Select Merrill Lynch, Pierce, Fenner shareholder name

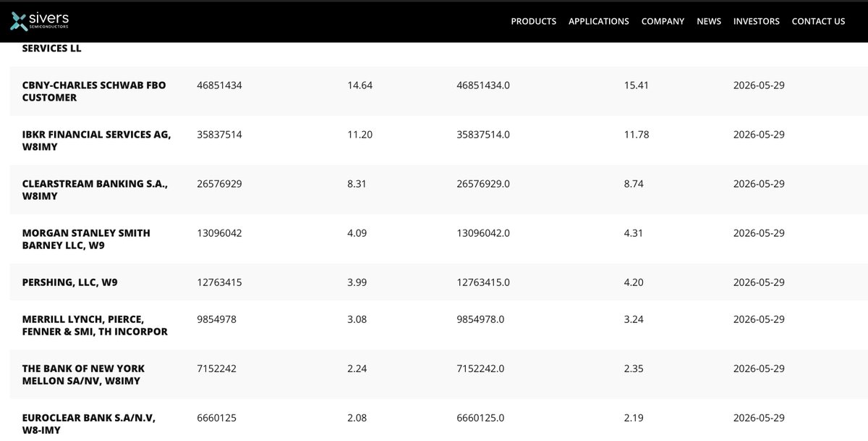pos(95,326)
